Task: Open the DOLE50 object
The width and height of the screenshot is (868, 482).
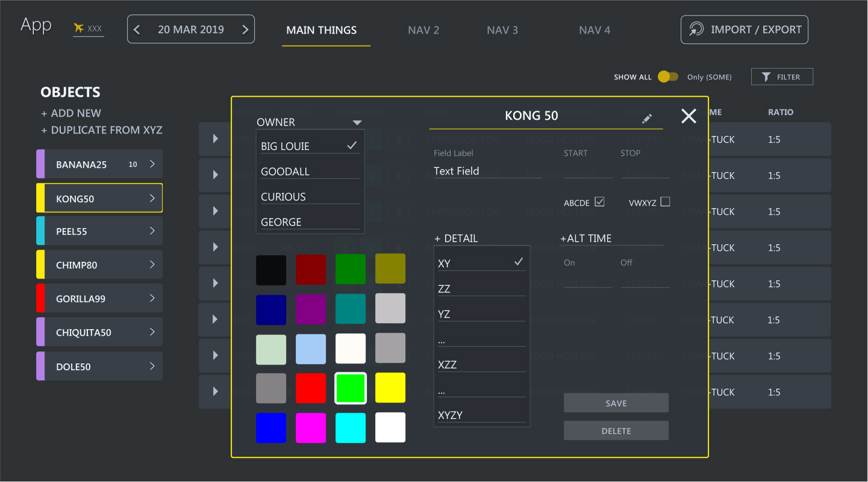Action: tap(99, 366)
